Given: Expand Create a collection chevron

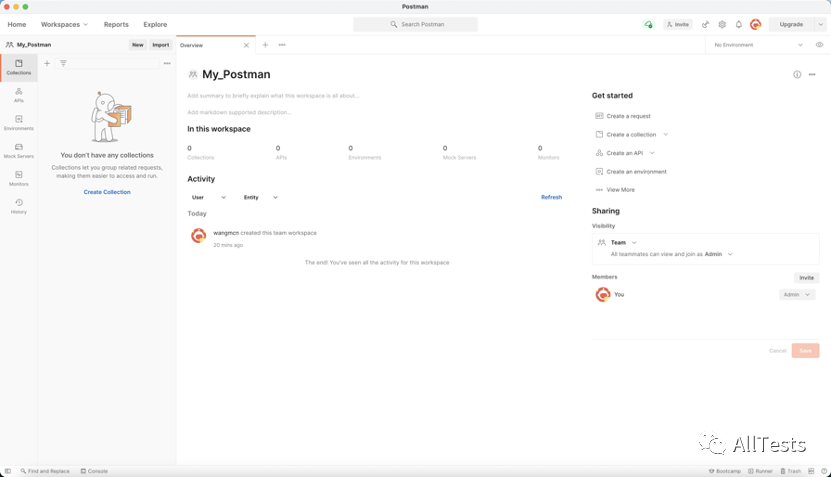Looking at the screenshot, I should coord(665,135).
